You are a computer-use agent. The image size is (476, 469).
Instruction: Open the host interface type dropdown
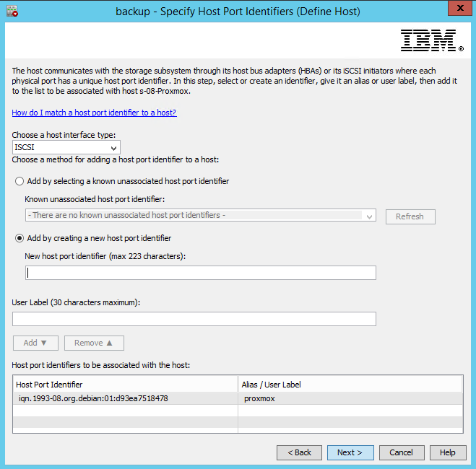coord(66,147)
